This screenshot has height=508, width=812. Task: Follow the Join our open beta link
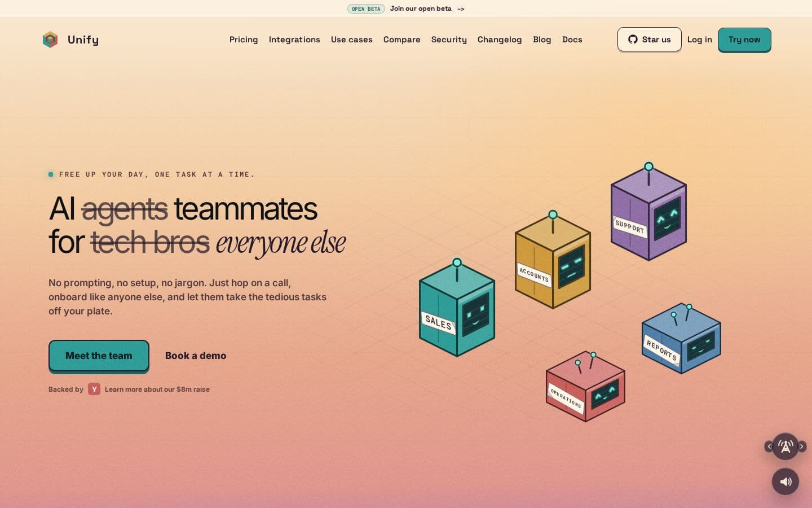[427, 8]
